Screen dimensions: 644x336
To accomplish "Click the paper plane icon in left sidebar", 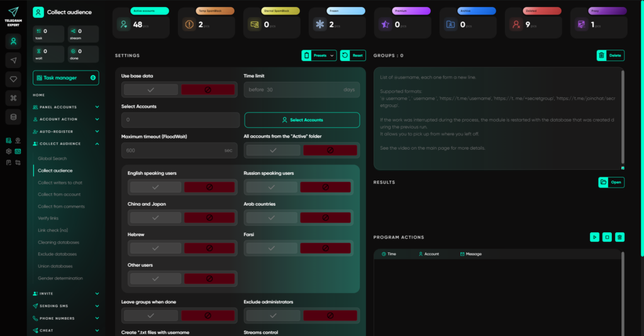I will [13, 60].
